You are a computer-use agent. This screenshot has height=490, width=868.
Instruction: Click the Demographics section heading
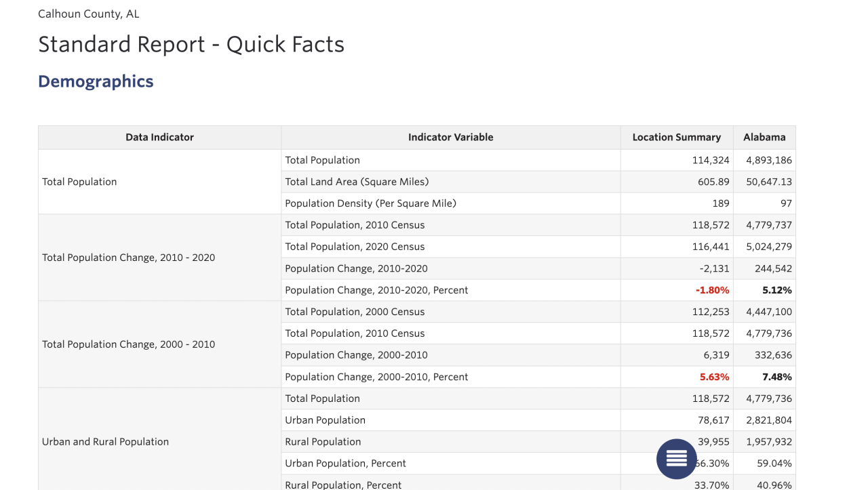point(96,81)
